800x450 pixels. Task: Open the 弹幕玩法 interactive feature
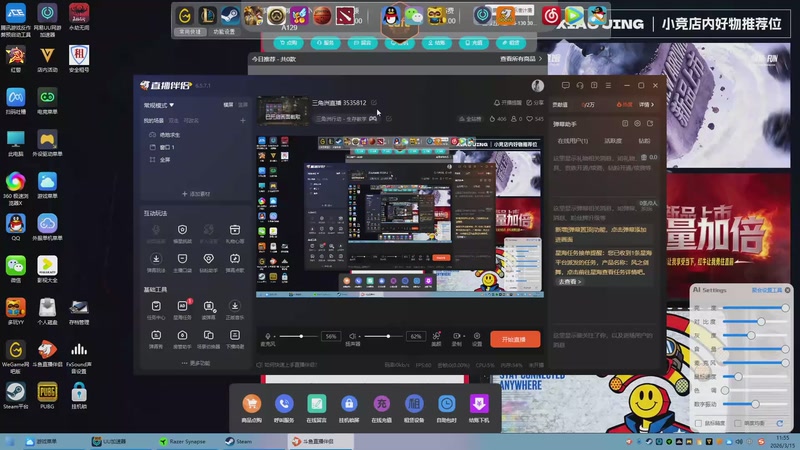click(x=156, y=262)
